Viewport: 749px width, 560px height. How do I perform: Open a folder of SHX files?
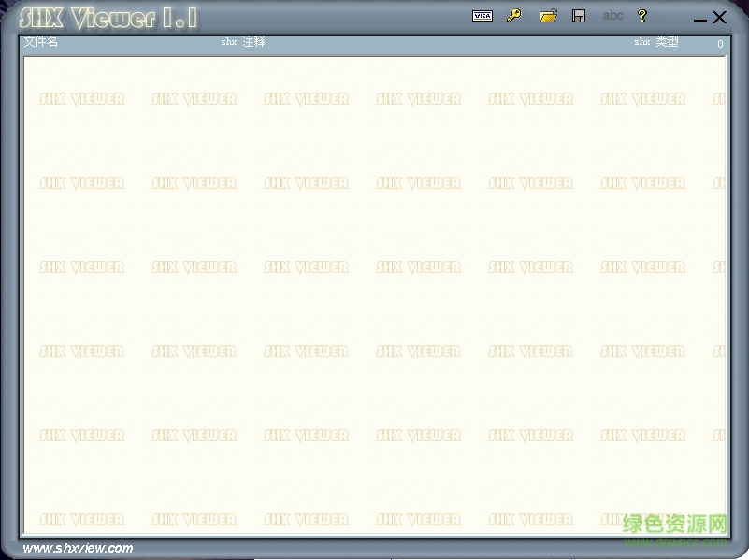pos(548,16)
